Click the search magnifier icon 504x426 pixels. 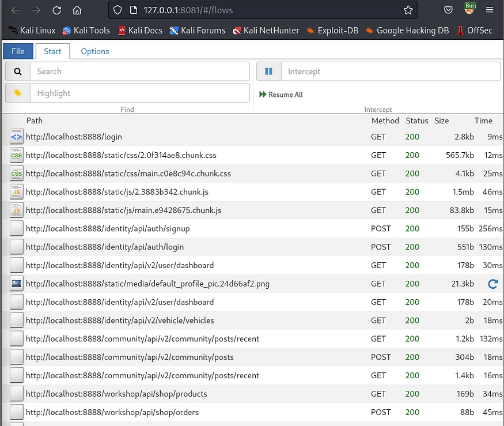[18, 71]
